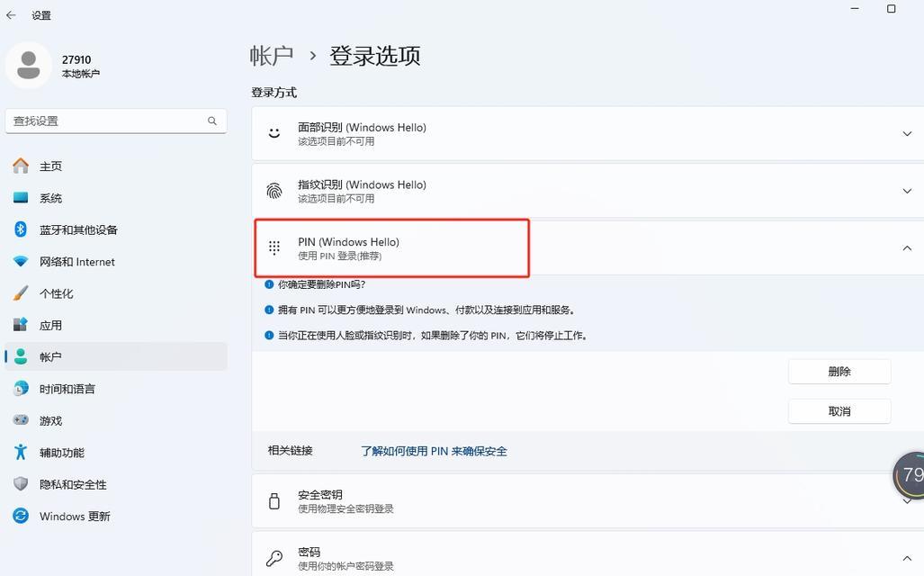The width and height of the screenshot is (924, 576).
Task: Click the 安全密钥 option title
Action: (x=320, y=495)
